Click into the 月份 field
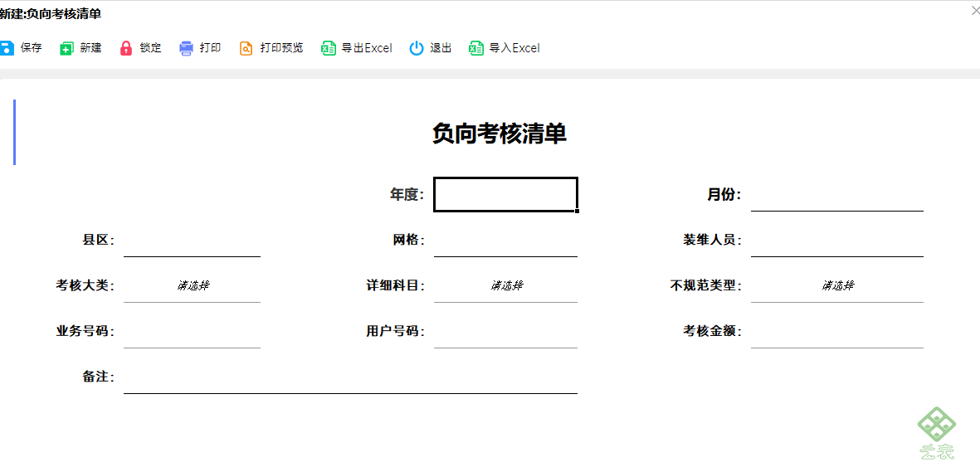Image resolution: width=980 pixels, height=472 pixels. coord(837,195)
